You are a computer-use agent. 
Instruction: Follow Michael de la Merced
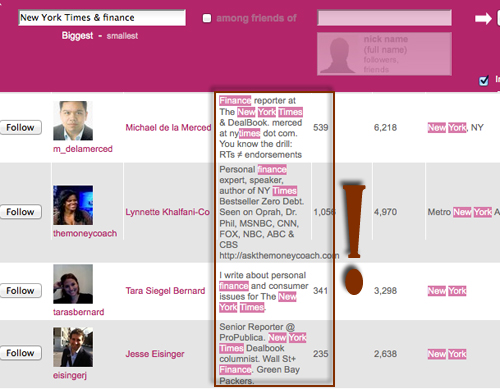coord(20,127)
